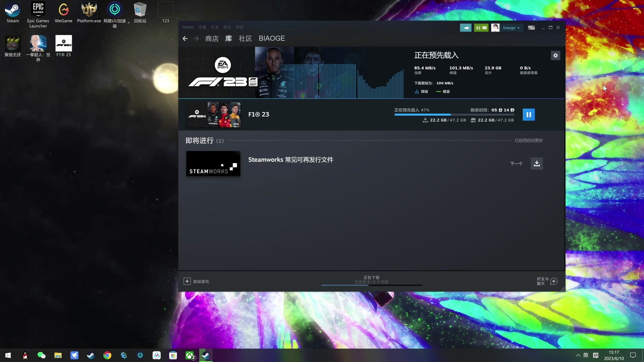Select the 网易UU加速器 desktop icon

click(115, 15)
